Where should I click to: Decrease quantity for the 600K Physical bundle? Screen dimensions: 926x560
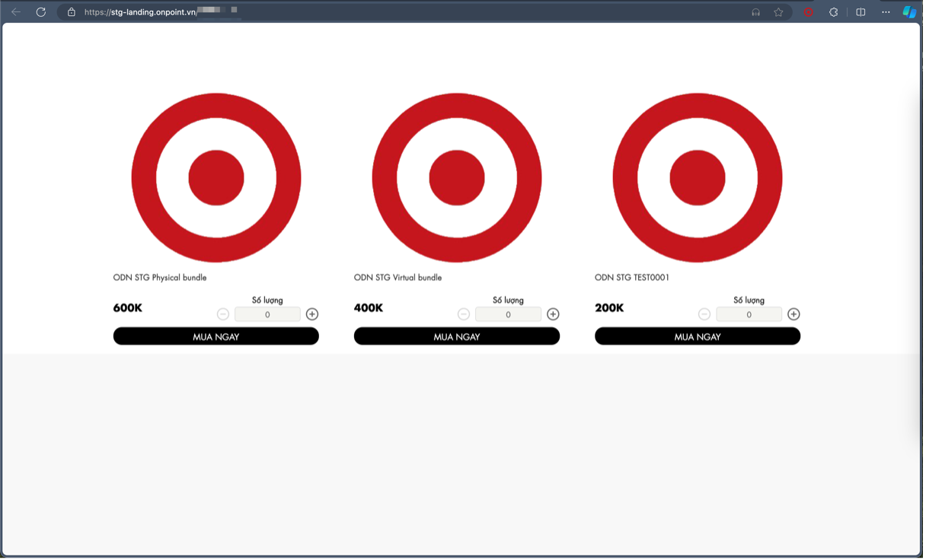click(223, 314)
